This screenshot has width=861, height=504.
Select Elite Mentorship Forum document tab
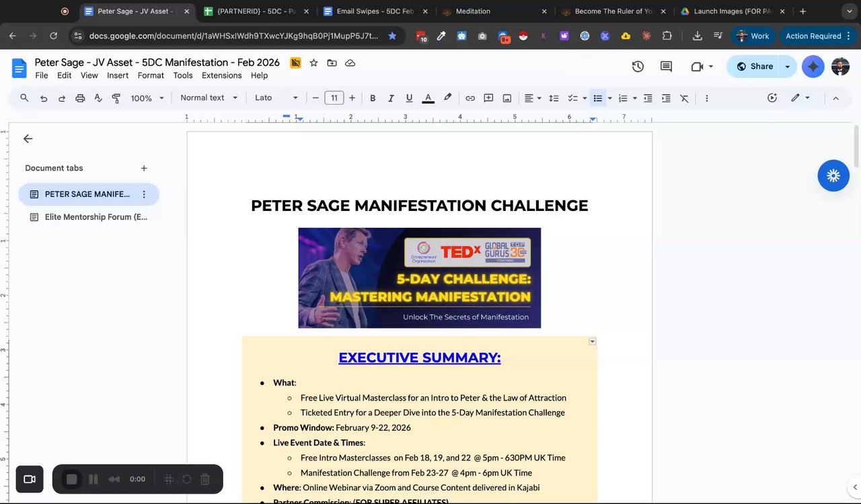89,217
